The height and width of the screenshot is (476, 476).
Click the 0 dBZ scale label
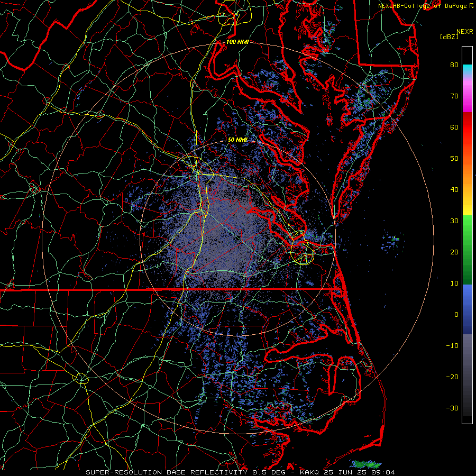(x=456, y=315)
